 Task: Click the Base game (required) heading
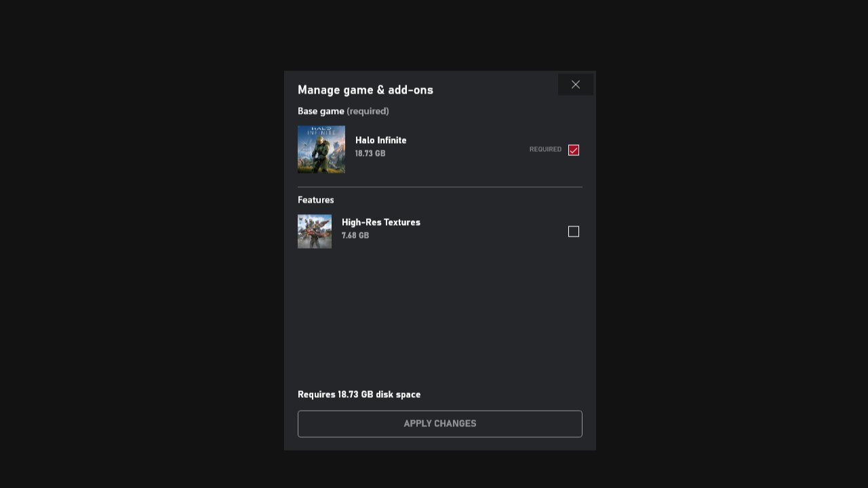[x=343, y=111]
